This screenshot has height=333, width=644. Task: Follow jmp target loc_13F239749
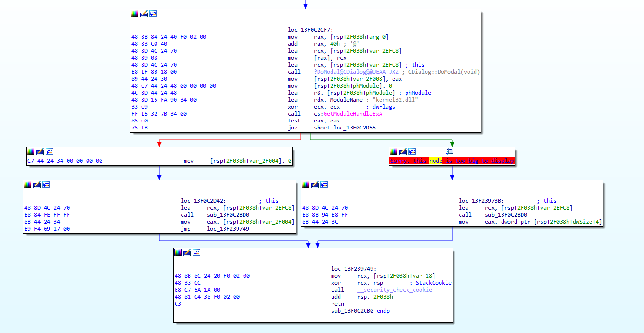point(228,229)
